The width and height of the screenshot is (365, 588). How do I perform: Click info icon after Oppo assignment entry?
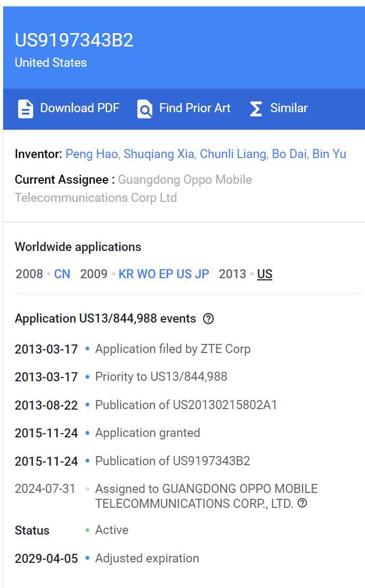pos(302,503)
